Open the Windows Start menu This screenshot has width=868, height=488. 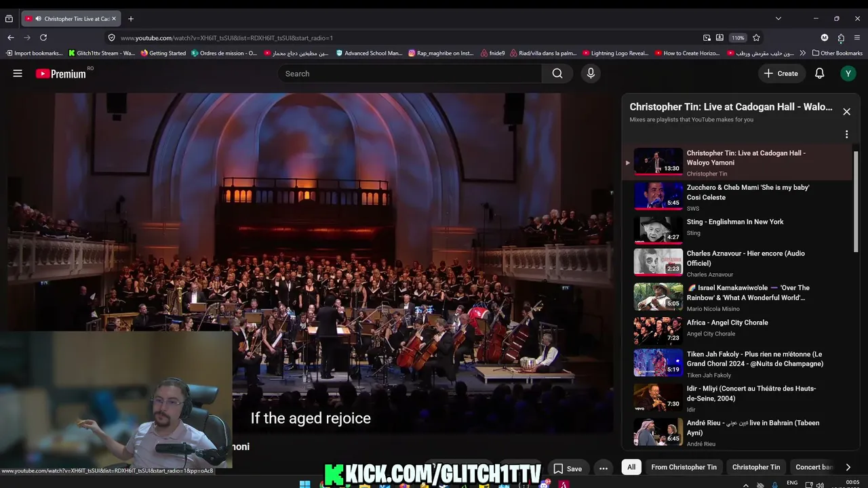point(305,484)
